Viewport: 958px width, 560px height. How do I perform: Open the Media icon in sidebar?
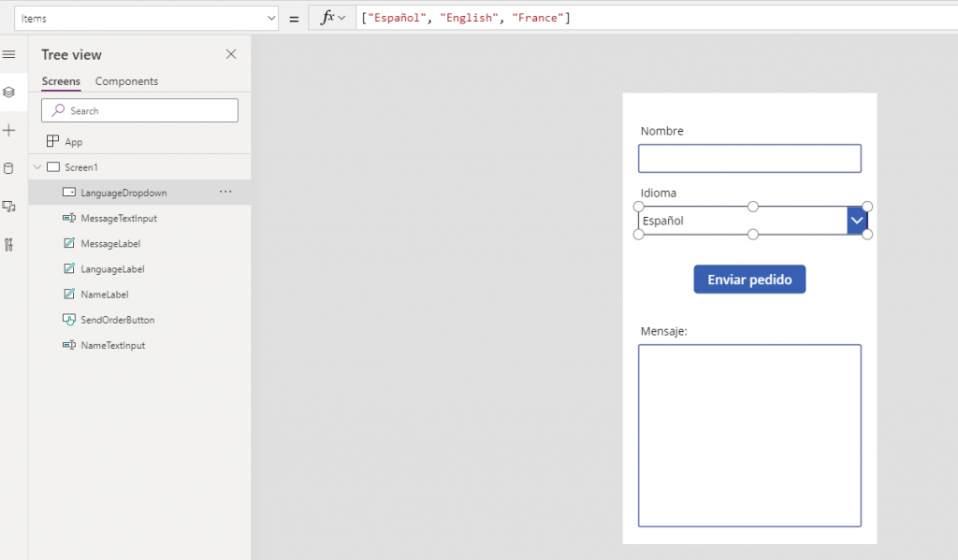click(9, 207)
